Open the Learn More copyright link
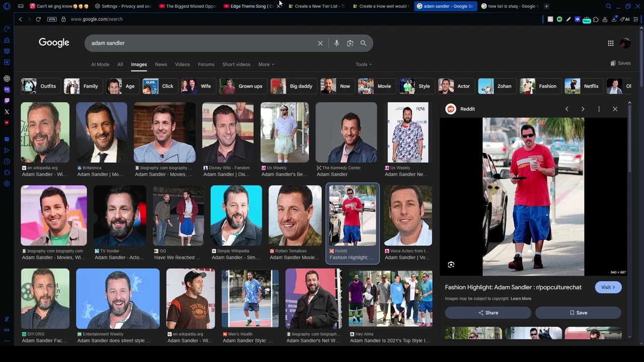Screen dimensions: 644x362 coord(521,299)
